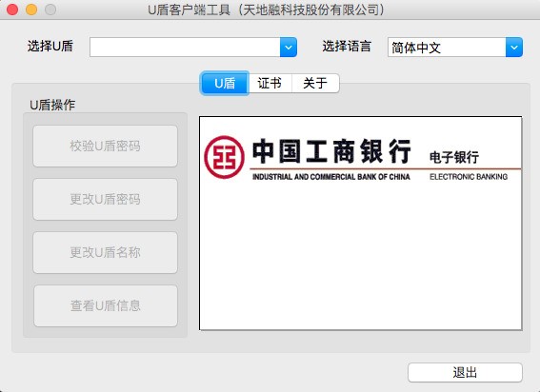Minimize the window with the yellow button
This screenshot has height=392, width=540.
(31, 10)
